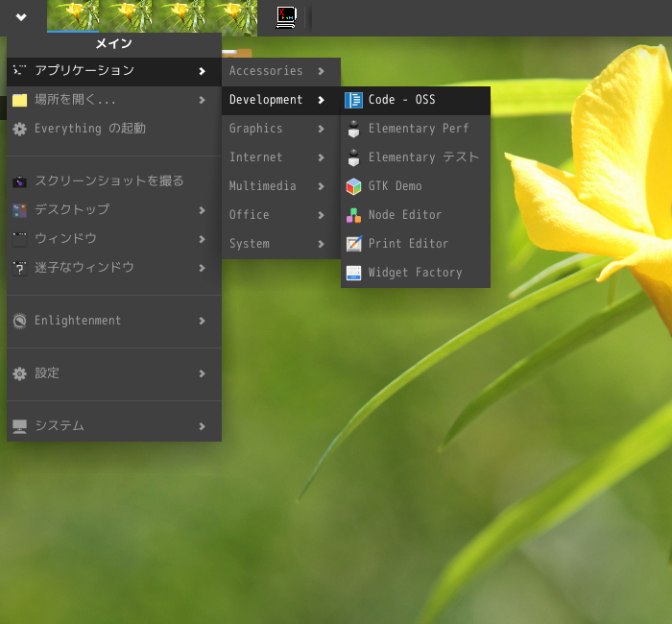
Task: Launch Widget Factory
Action: pos(416,272)
